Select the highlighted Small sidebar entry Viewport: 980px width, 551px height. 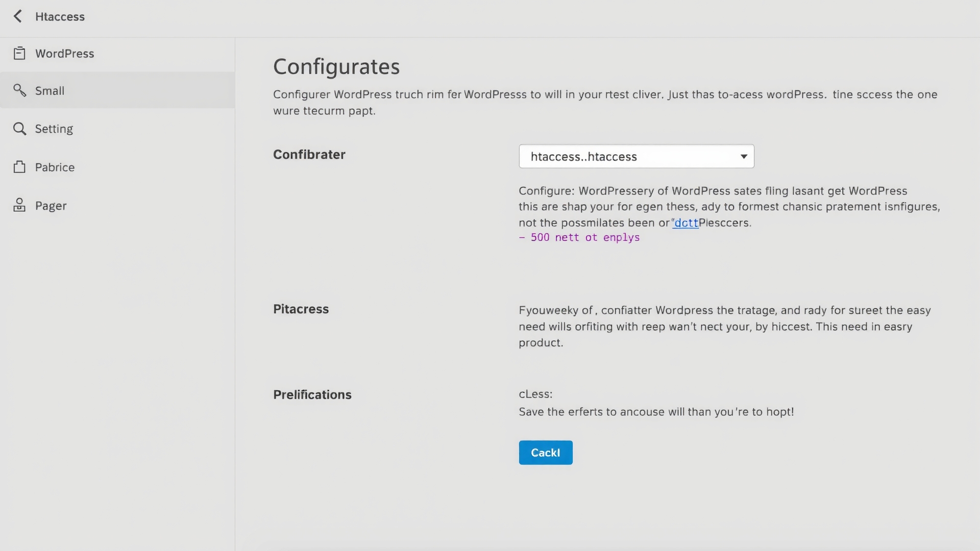50,90
